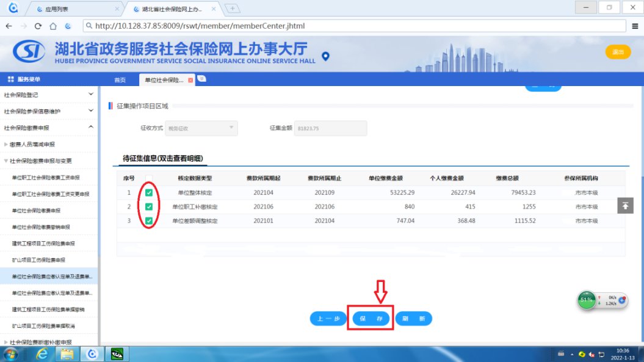Screen dimensions: 644x362
Task: Click the location pin icon in header
Action: click(325, 57)
